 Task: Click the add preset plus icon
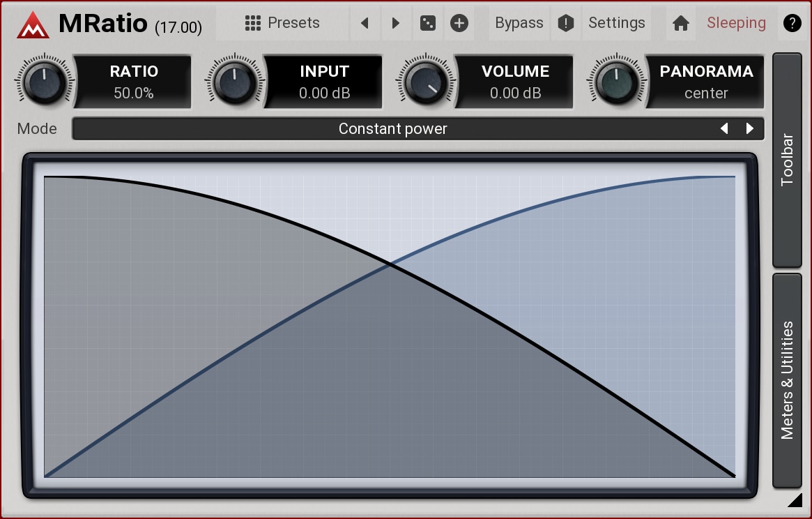[x=459, y=23]
